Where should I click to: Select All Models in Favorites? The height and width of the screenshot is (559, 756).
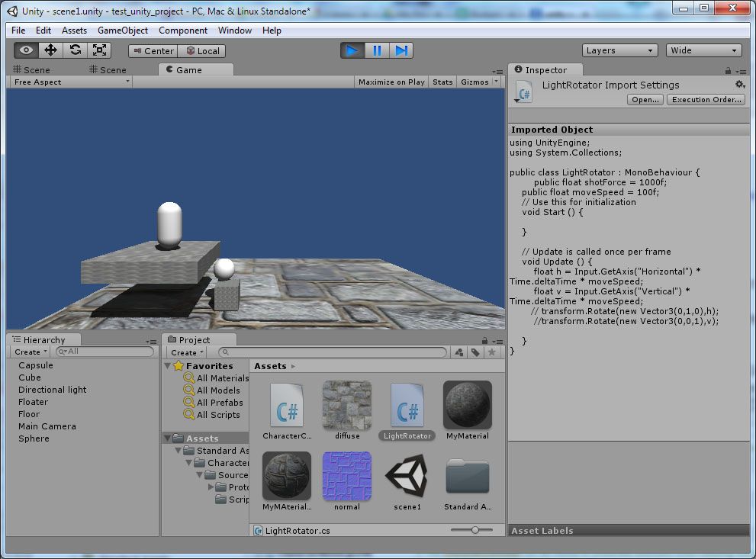click(x=212, y=390)
